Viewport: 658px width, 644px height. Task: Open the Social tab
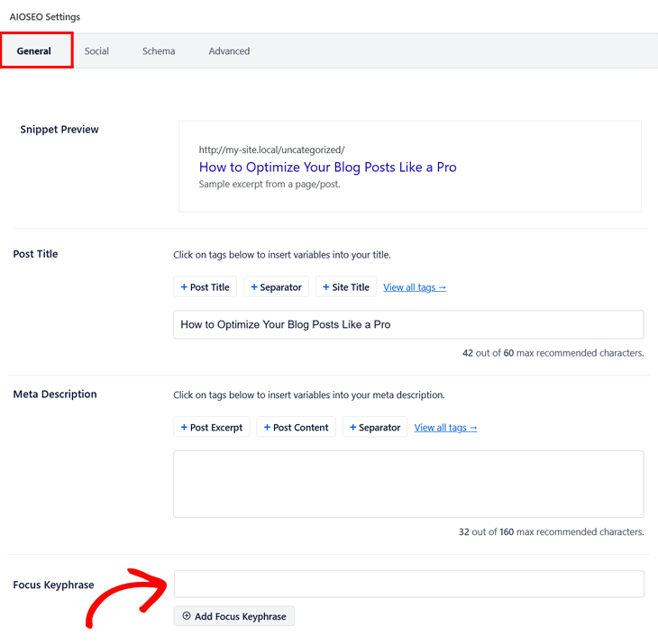(x=96, y=51)
